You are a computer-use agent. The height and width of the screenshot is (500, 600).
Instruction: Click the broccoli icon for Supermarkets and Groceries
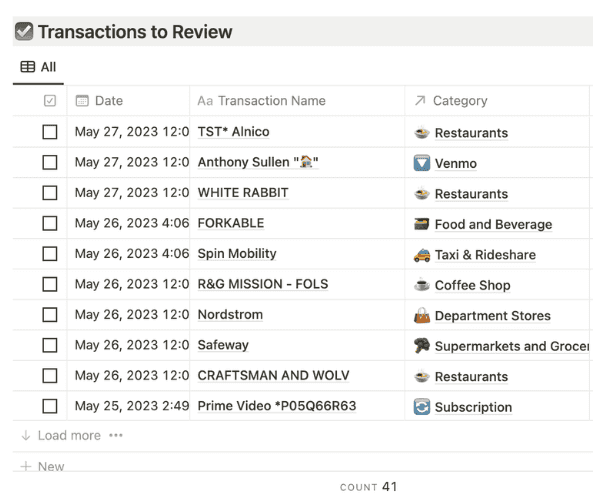point(422,346)
